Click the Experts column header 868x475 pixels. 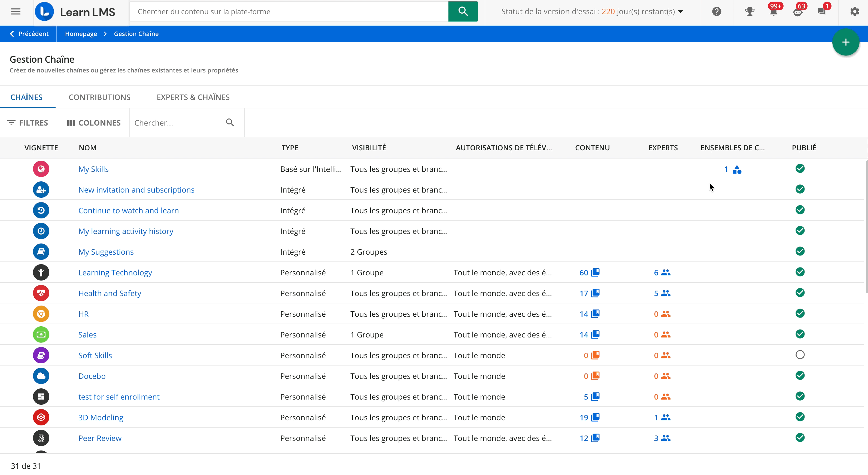(663, 148)
